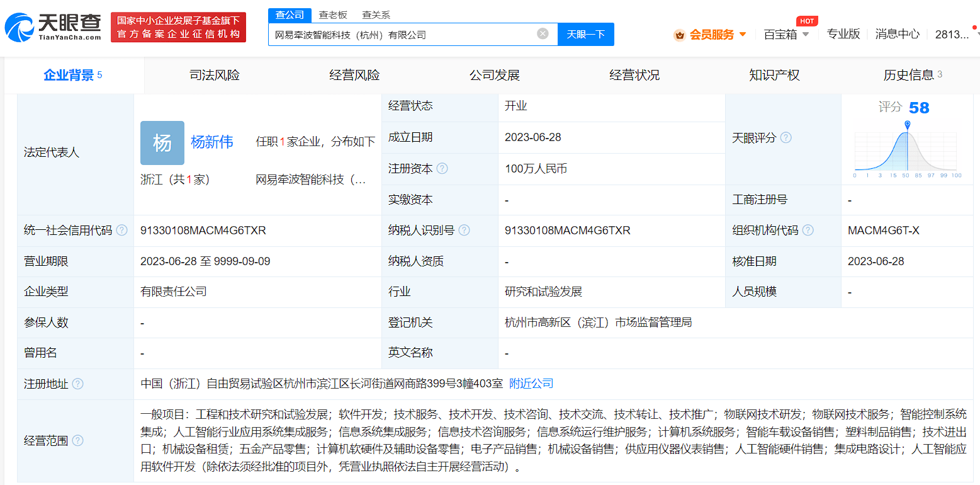Click help icon beside 经营范围
This screenshot has height=485, width=980.
tap(78, 441)
